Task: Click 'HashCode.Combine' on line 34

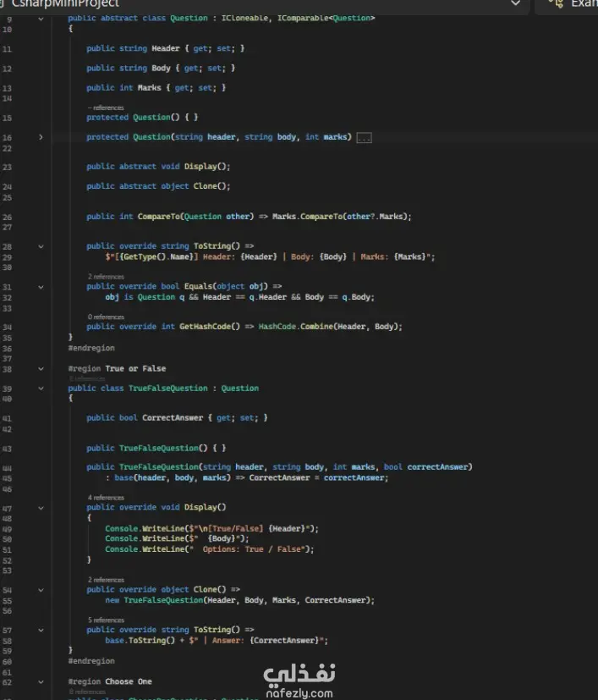Action: 295,327
